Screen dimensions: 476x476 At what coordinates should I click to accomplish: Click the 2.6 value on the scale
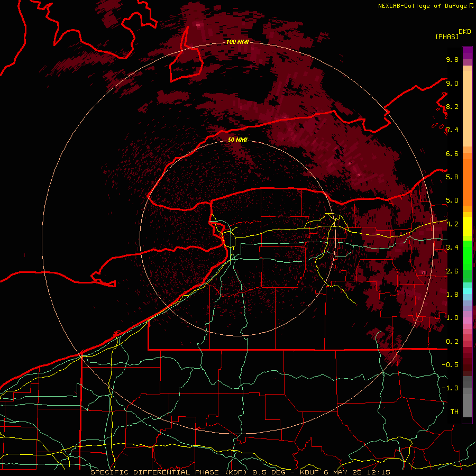(452, 271)
